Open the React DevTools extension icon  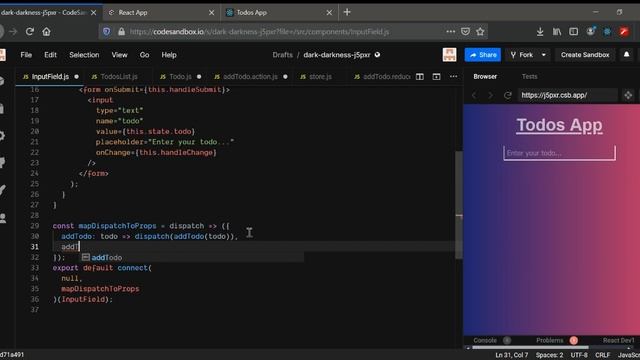click(x=607, y=31)
